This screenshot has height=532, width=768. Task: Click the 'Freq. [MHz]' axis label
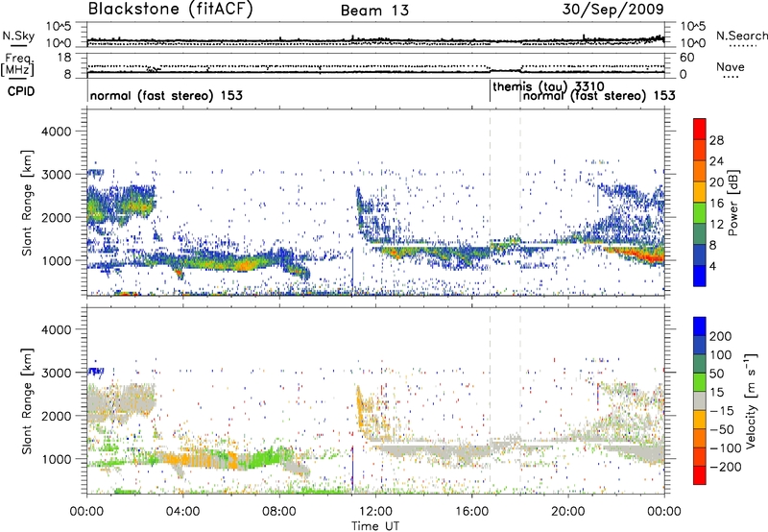(17, 65)
